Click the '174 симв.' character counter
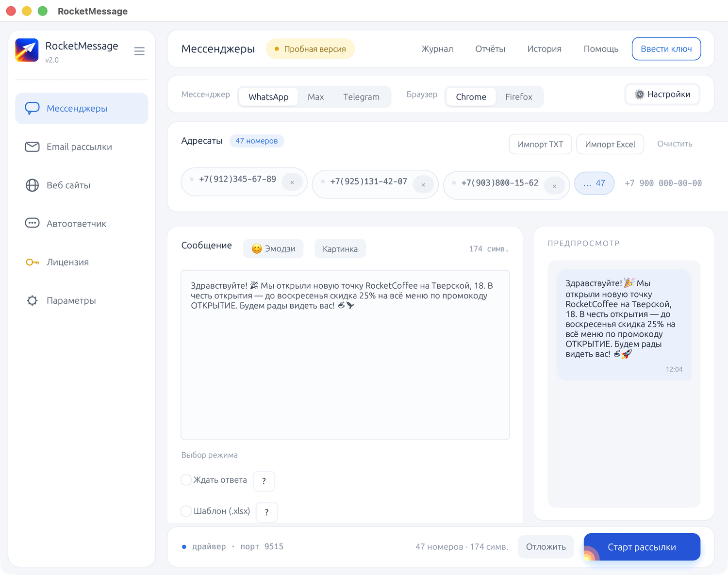The height and width of the screenshot is (575, 728). (489, 249)
